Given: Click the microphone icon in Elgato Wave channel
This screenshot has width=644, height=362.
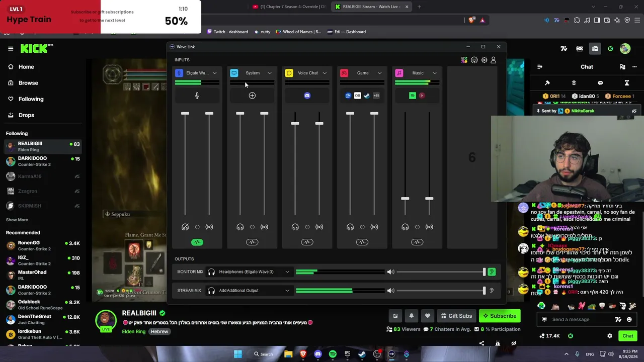Looking at the screenshot, I should (197, 96).
